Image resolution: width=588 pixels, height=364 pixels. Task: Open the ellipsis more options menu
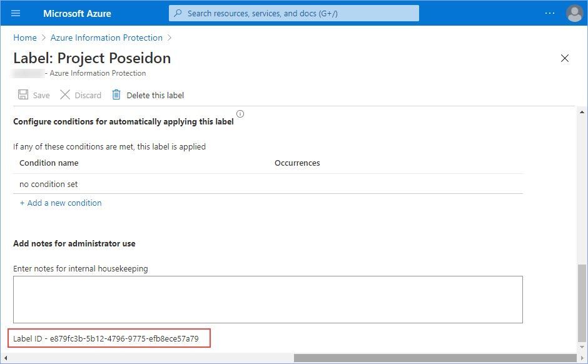550,13
